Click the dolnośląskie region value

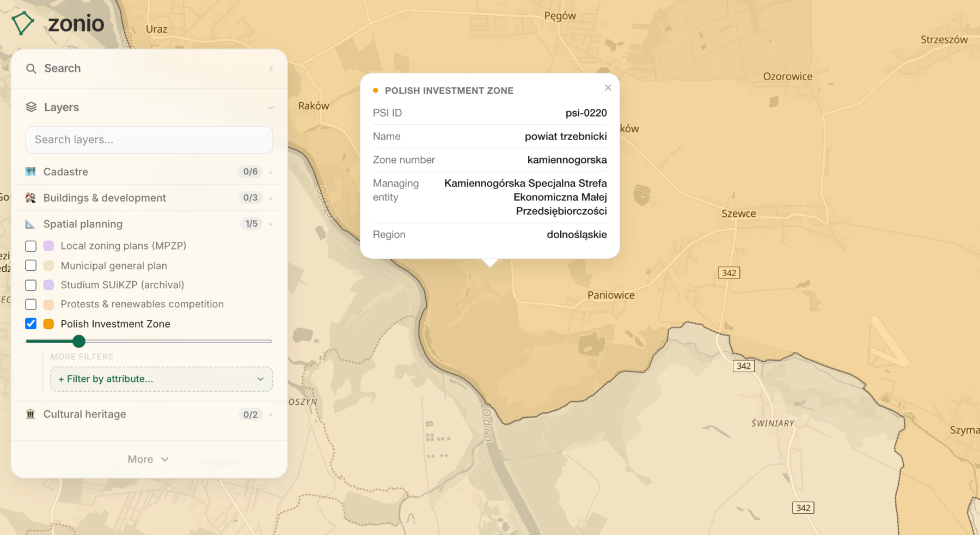577,234
